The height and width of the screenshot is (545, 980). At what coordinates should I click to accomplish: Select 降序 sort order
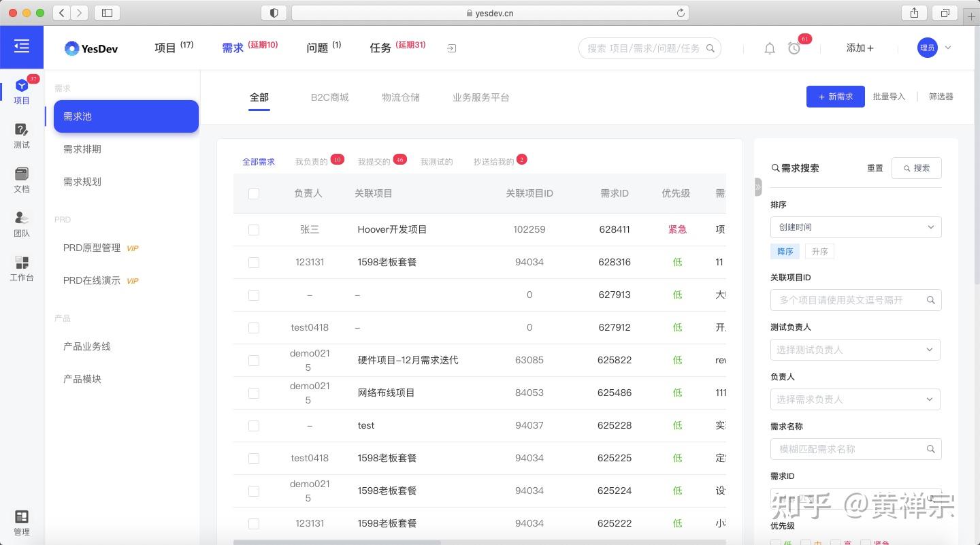(x=785, y=252)
